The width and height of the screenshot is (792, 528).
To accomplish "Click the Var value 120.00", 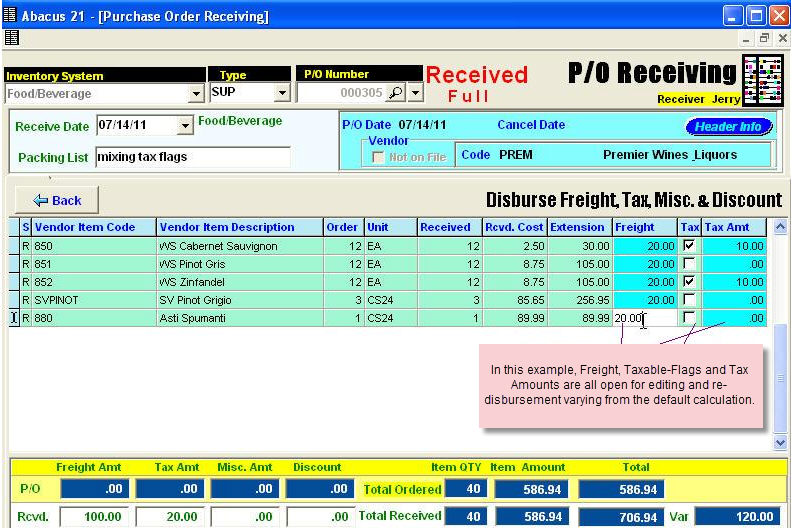I will [x=736, y=516].
